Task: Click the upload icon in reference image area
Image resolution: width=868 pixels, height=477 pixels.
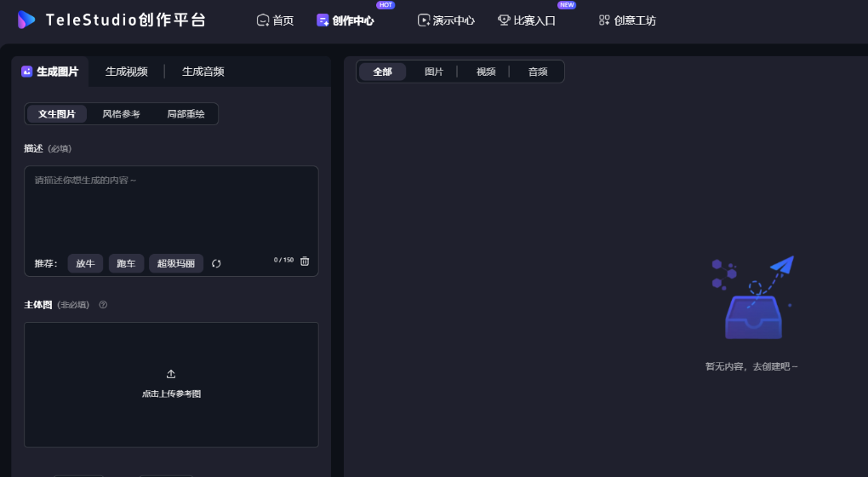Action: (171, 374)
